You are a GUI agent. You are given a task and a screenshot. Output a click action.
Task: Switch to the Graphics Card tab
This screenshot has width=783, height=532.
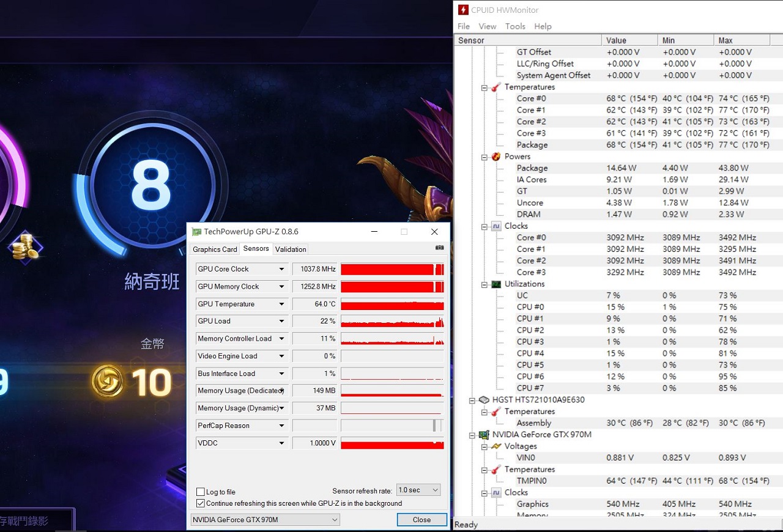[215, 249]
